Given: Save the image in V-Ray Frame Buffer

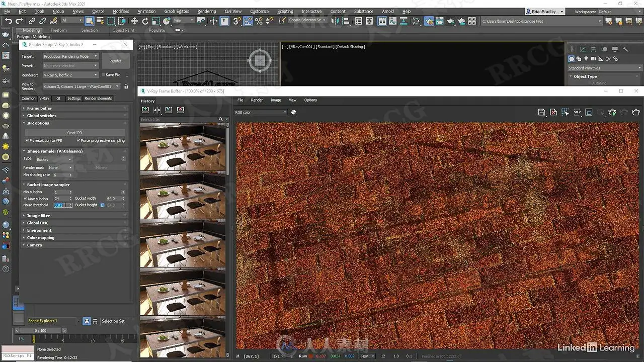Looking at the screenshot, I should (x=541, y=112).
